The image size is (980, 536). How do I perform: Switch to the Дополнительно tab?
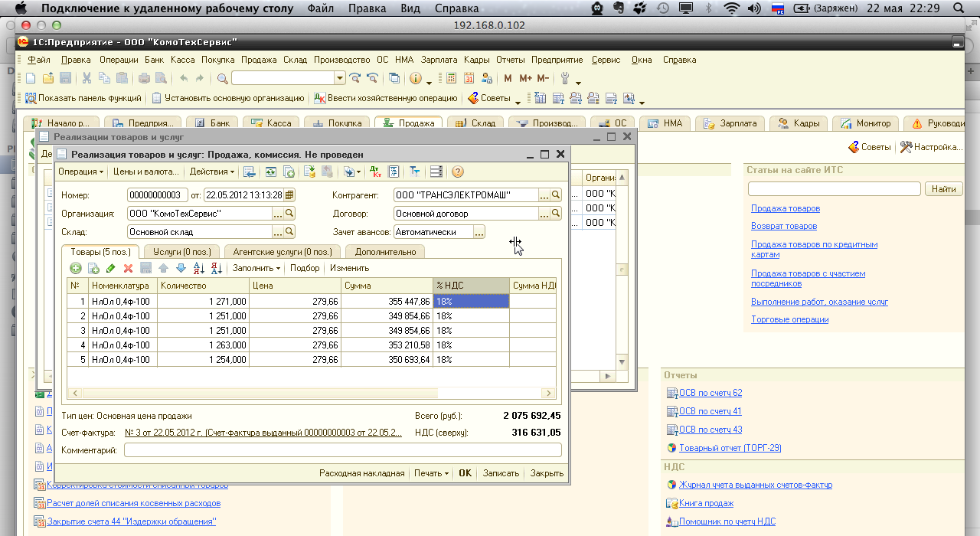pos(385,251)
